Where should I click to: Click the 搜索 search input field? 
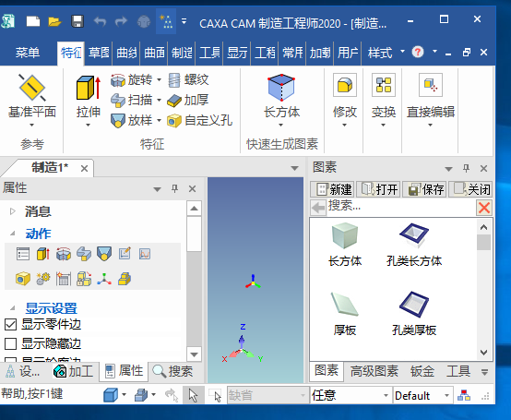(401, 207)
